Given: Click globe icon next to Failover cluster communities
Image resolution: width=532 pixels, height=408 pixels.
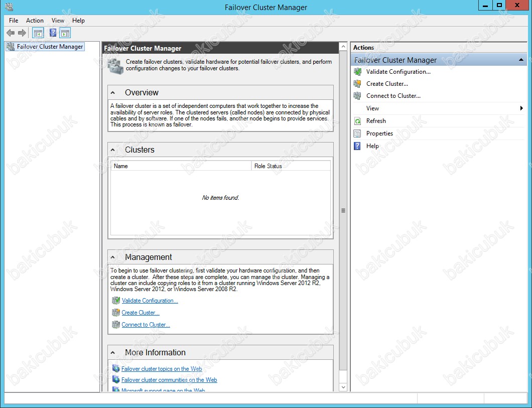Looking at the screenshot, I should pyautogui.click(x=116, y=380).
